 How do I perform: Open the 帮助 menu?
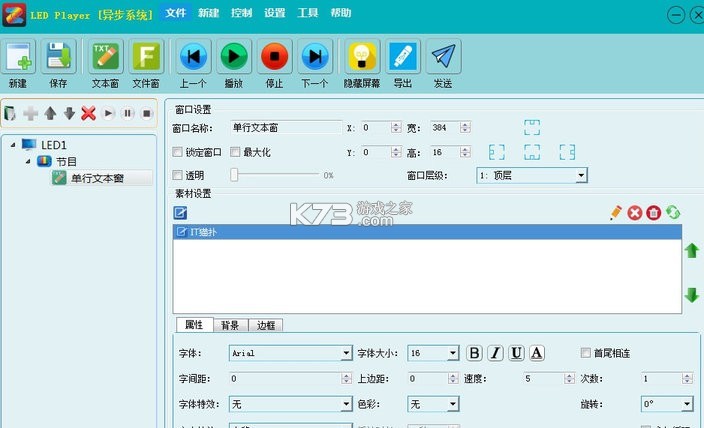click(341, 13)
